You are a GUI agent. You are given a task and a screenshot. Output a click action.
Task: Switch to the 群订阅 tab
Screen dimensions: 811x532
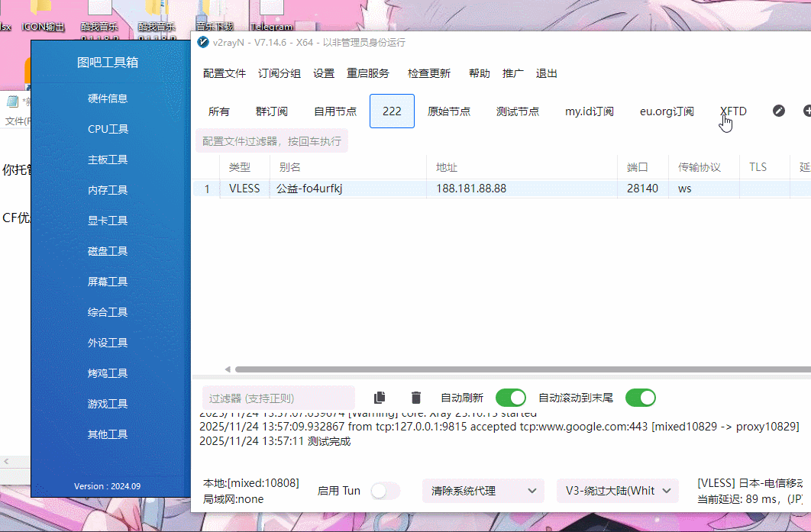[272, 111]
